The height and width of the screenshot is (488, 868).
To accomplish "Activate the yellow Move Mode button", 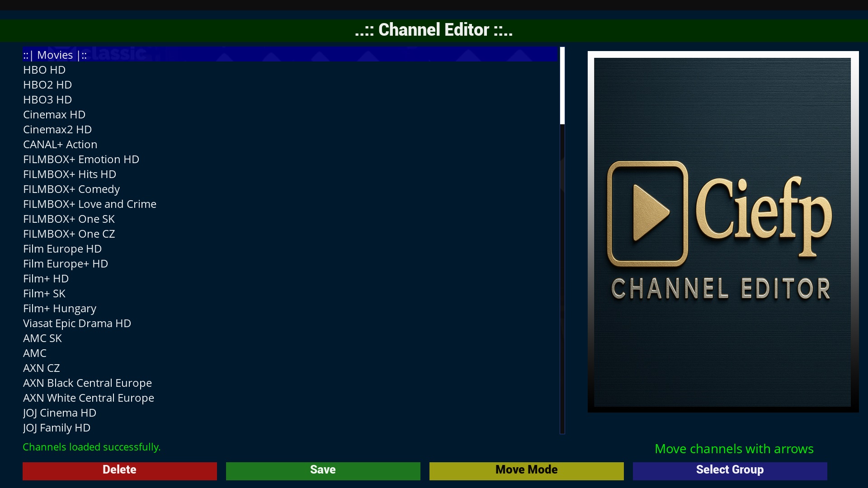I will tap(527, 471).
